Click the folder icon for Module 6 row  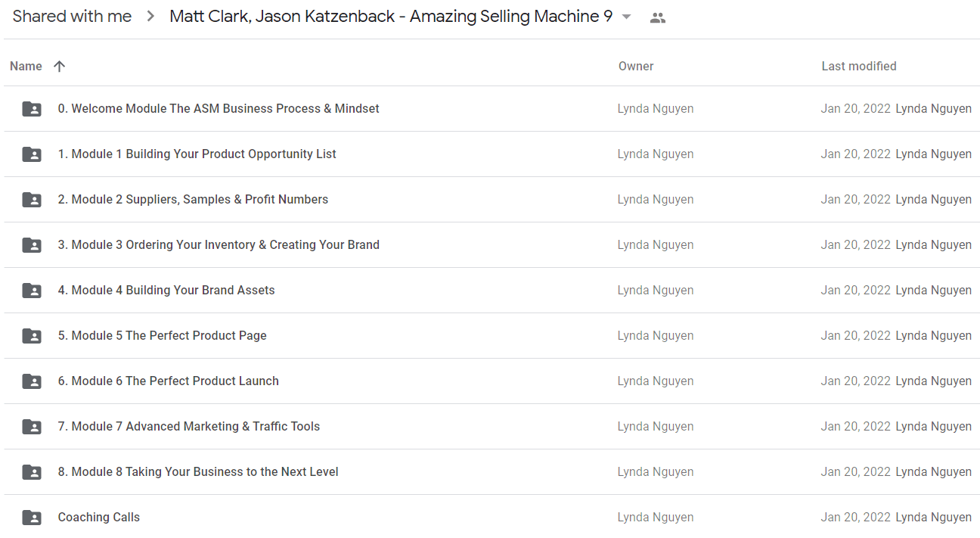point(32,381)
